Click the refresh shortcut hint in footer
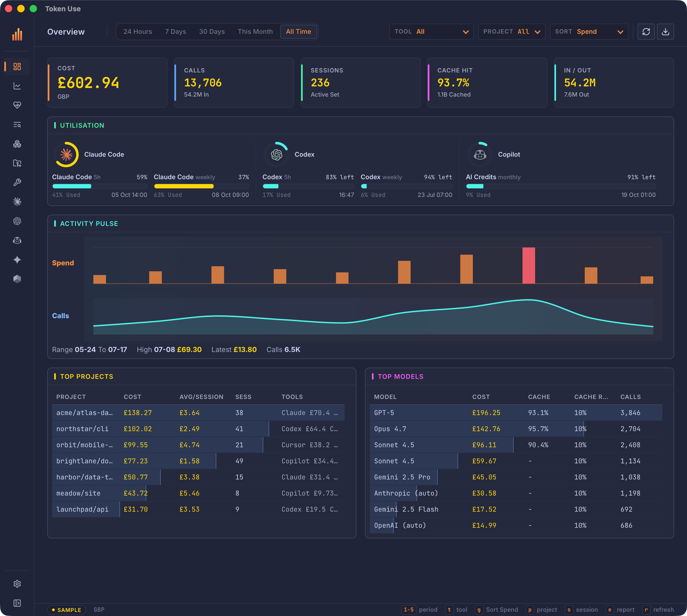 (658, 610)
